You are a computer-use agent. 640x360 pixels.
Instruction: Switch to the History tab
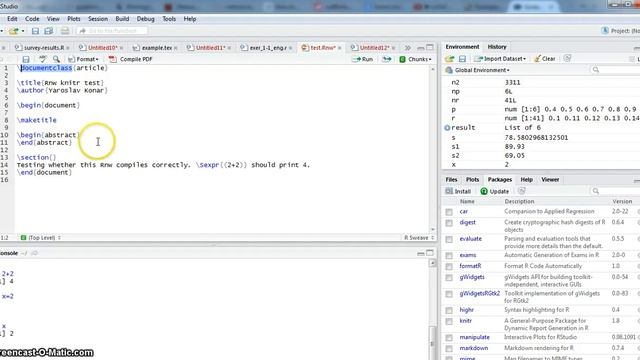pos(497,47)
